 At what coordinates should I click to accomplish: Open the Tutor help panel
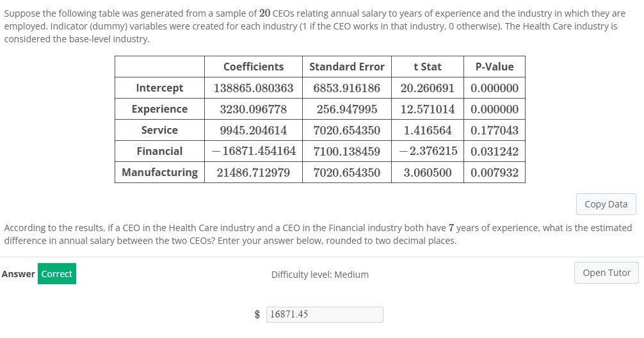(606, 273)
